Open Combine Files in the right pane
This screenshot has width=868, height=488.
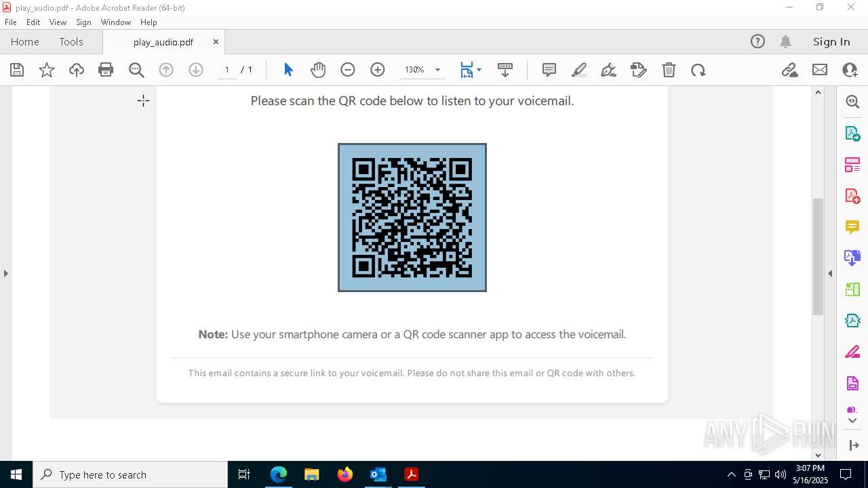pyautogui.click(x=852, y=258)
